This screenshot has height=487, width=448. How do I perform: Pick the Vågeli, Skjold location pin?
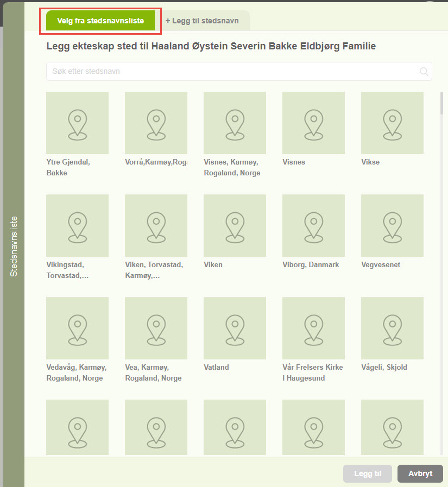click(392, 328)
